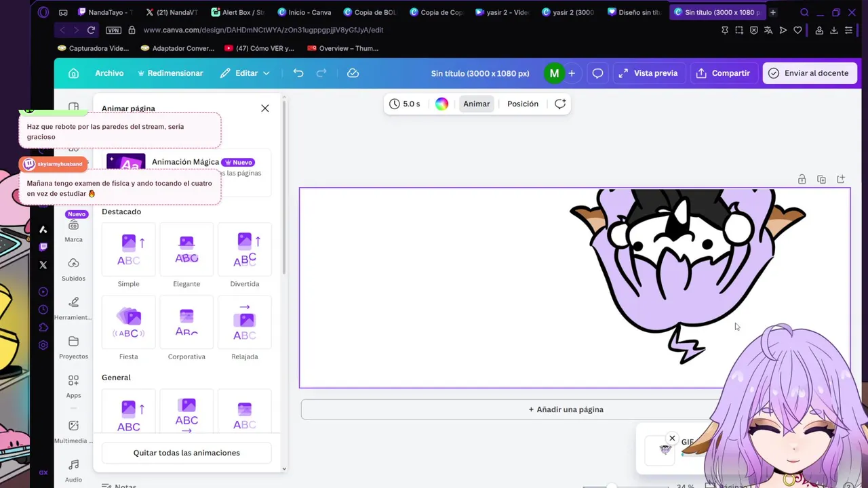Image resolution: width=868 pixels, height=488 pixels.
Task: Click Añadir una página
Action: click(566, 409)
